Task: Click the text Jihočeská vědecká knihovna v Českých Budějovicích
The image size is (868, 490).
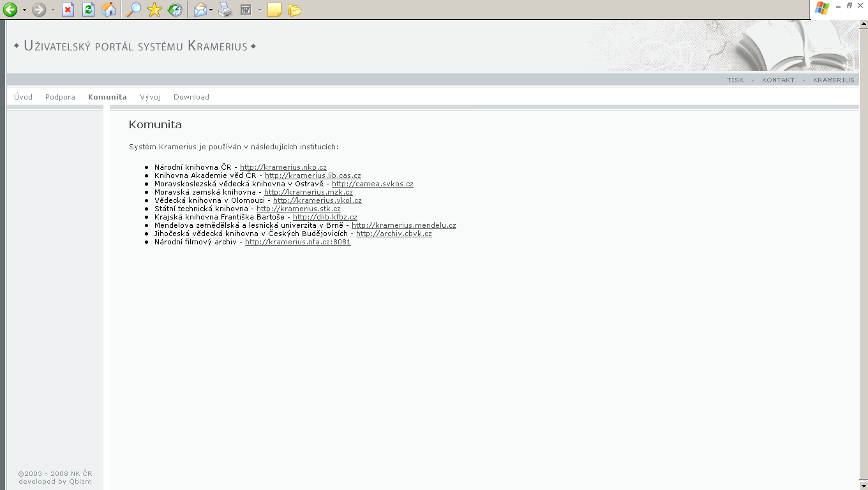Action: click(251, 234)
